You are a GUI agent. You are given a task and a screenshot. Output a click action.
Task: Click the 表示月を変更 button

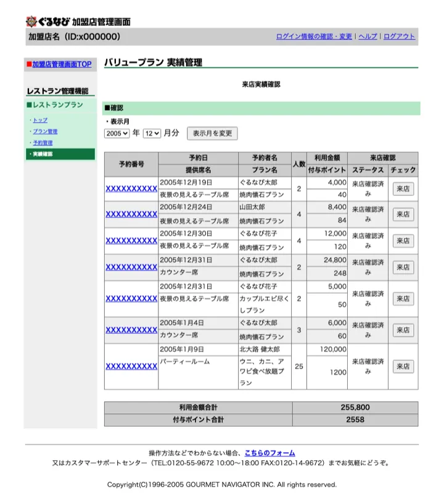212,133
